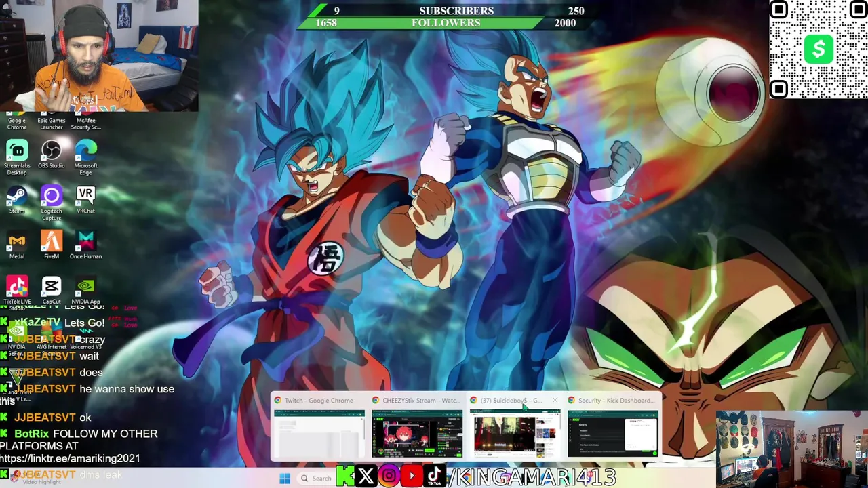Open the FiveM desktop shortcut
This screenshot has width=868, height=488.
pyautogui.click(x=52, y=245)
